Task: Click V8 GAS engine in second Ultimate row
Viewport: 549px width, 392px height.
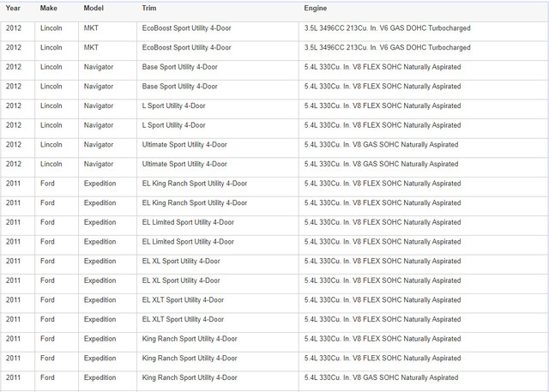Action: pyautogui.click(x=381, y=164)
